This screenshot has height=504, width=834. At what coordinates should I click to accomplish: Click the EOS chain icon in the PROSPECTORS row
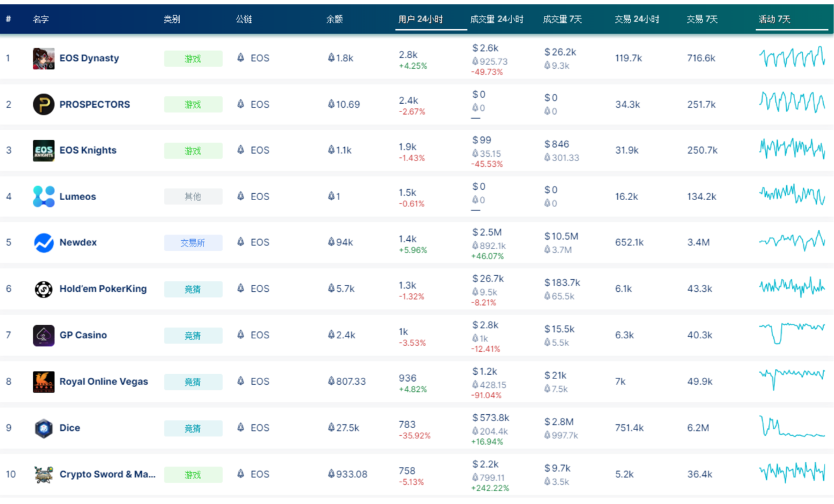(240, 104)
